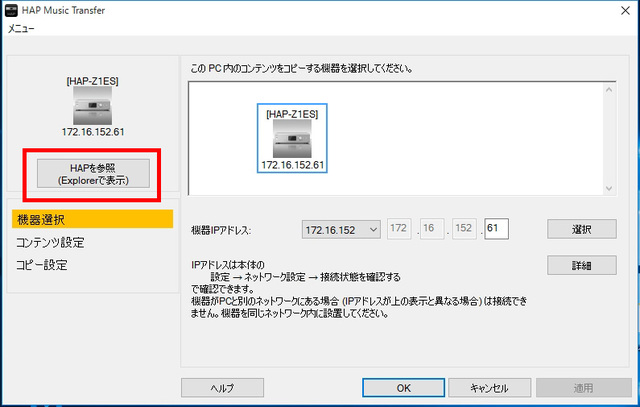The width and height of the screenshot is (640, 407).
Task: Open the メニュー menu
Action: [21, 29]
